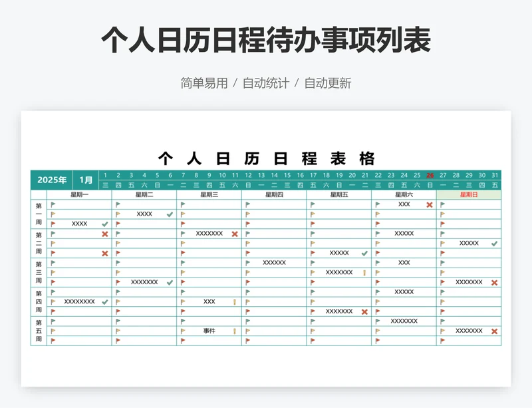This screenshot has width=532, height=408.
Task: Click the 自动统计 subtitle text
Action: [266, 83]
